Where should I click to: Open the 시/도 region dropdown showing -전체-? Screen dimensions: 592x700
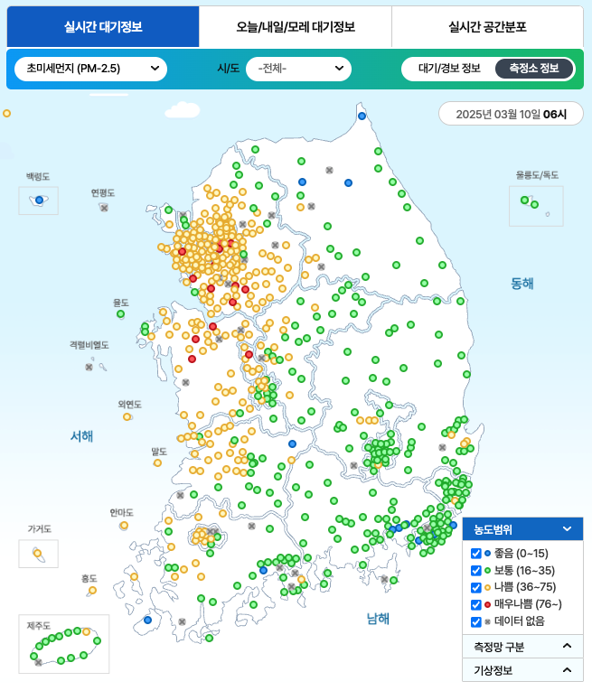[x=298, y=69]
